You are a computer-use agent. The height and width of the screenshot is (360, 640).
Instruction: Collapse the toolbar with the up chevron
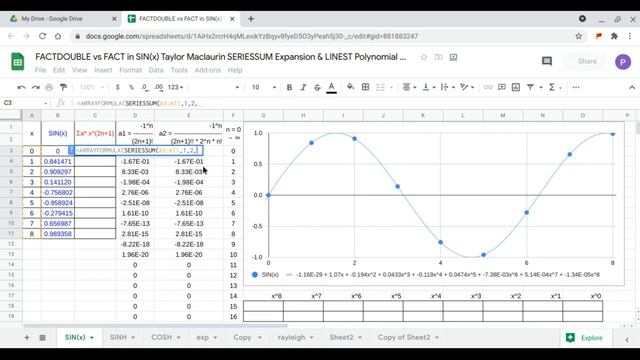click(632, 87)
